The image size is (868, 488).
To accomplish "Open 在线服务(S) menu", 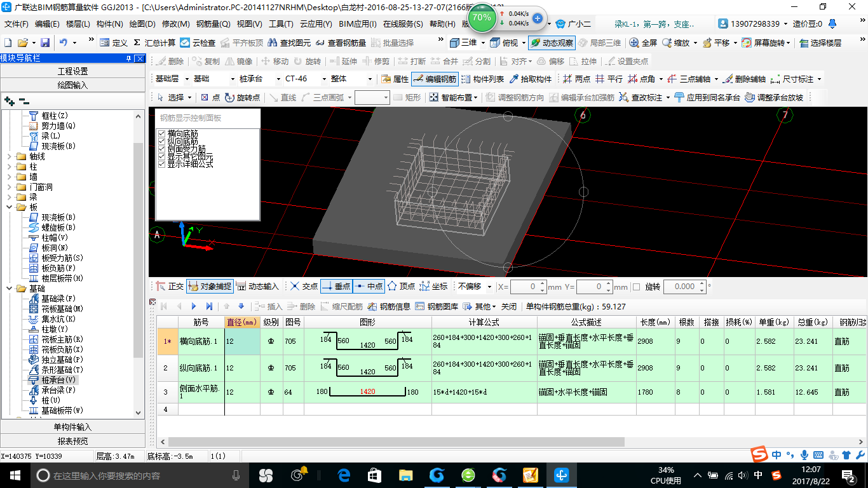I will pos(403,24).
